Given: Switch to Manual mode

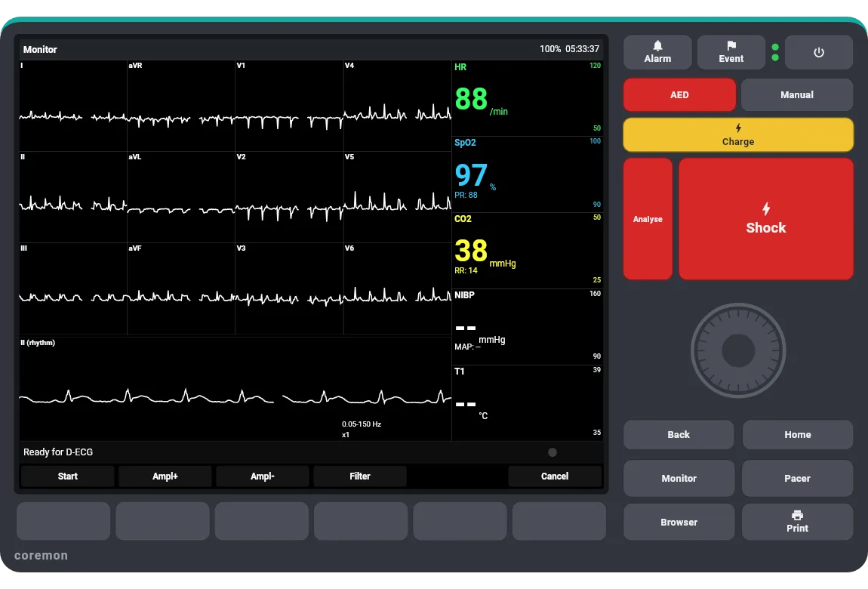Looking at the screenshot, I should coord(796,94).
